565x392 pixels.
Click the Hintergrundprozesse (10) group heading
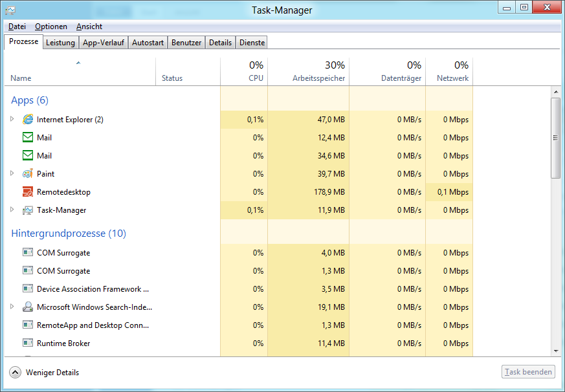tap(69, 234)
